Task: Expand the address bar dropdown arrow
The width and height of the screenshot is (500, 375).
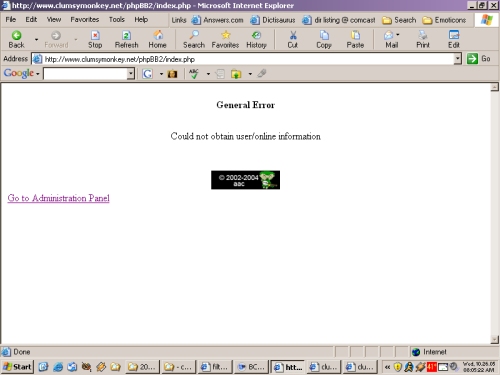Action: click(x=458, y=59)
